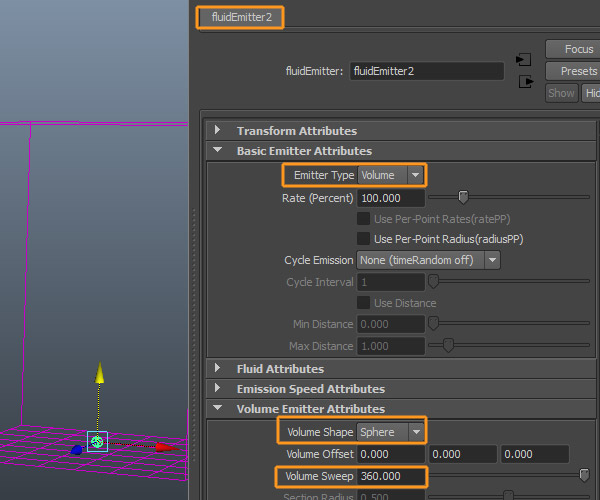
Task: Click the Focus button
Action: pos(574,49)
